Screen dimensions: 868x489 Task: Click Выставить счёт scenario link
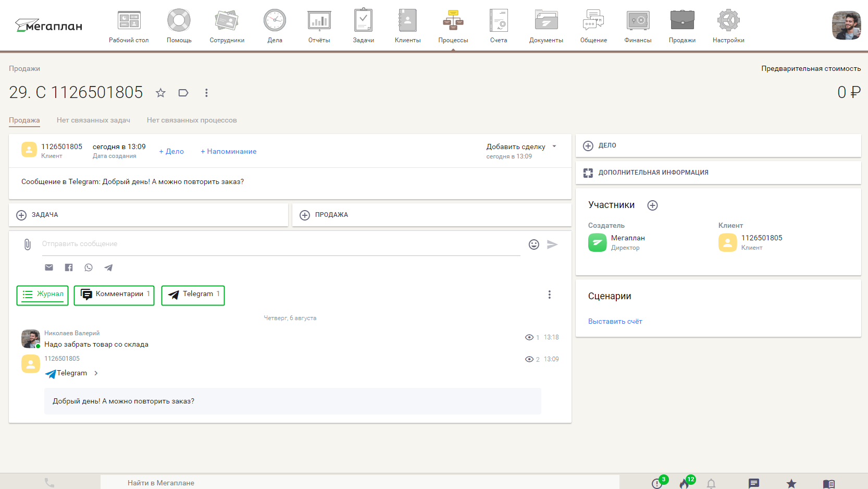click(615, 322)
